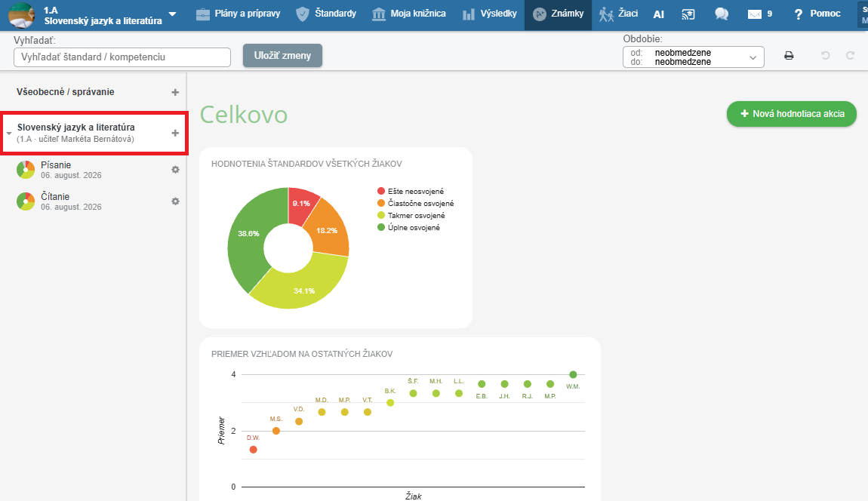
Task: Go to Výsledky tab
Action: (x=489, y=14)
